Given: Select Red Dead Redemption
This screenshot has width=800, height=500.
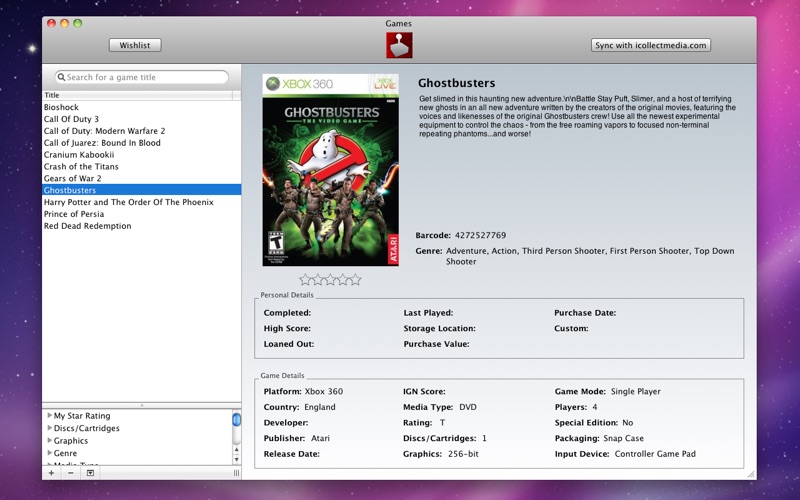Looking at the screenshot, I should 141,226.
